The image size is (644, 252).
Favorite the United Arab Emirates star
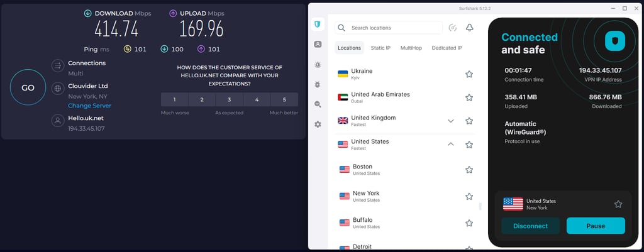469,97
